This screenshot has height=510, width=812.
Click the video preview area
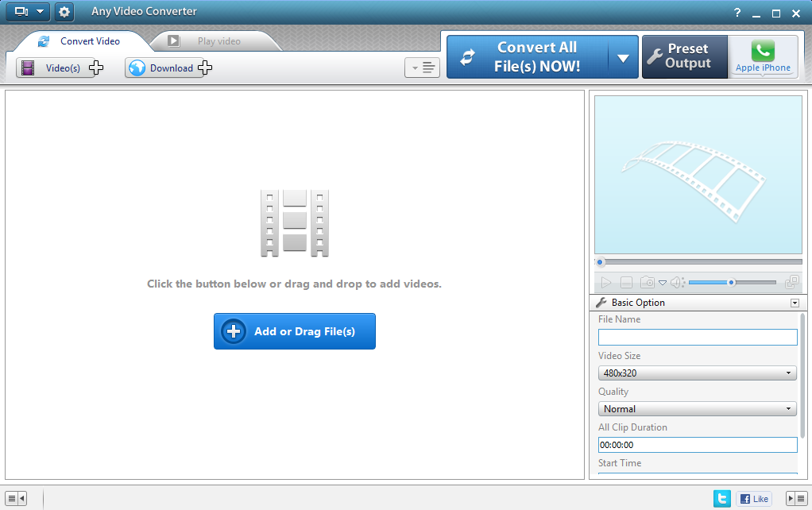(698, 175)
